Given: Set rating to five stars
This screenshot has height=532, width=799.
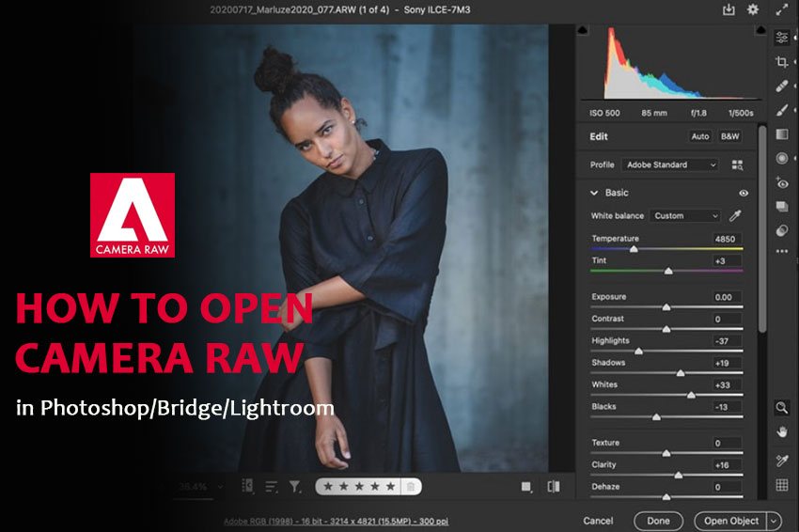Looking at the screenshot, I should coord(390,487).
